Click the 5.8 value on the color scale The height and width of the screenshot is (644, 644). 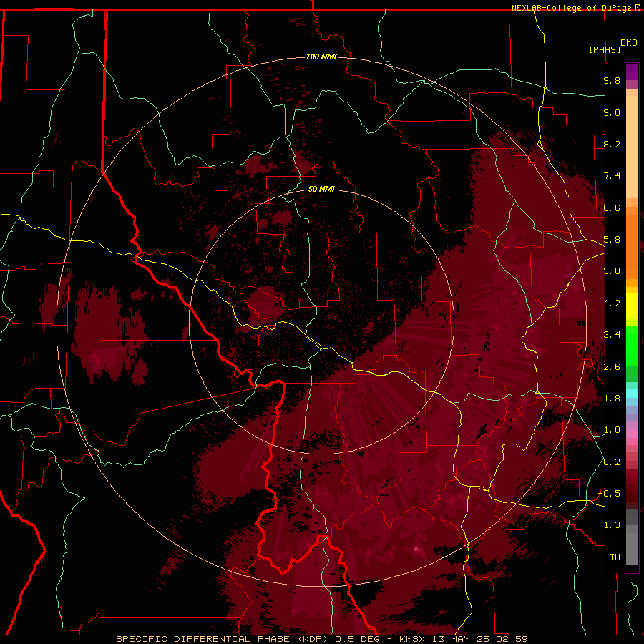tap(612, 240)
